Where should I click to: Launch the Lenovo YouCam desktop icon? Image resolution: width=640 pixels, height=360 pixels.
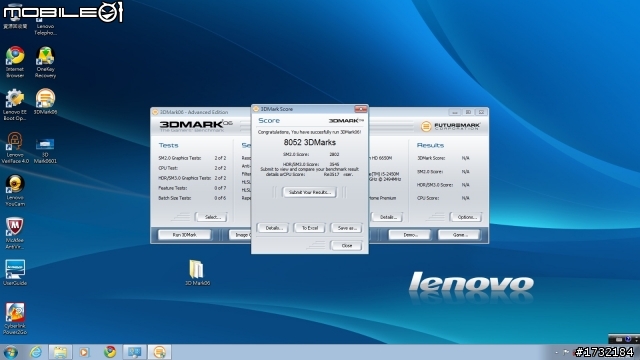15,191
